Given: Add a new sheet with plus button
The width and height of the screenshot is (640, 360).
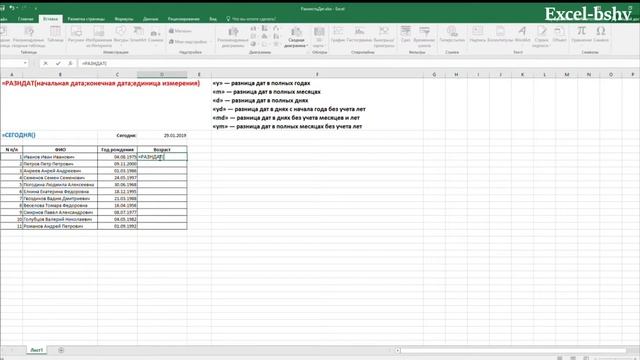Looking at the screenshot, I should pos(61,350).
